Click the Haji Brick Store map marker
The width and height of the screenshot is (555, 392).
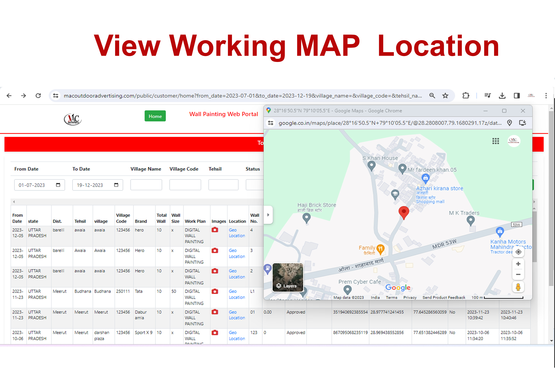[x=306, y=219]
